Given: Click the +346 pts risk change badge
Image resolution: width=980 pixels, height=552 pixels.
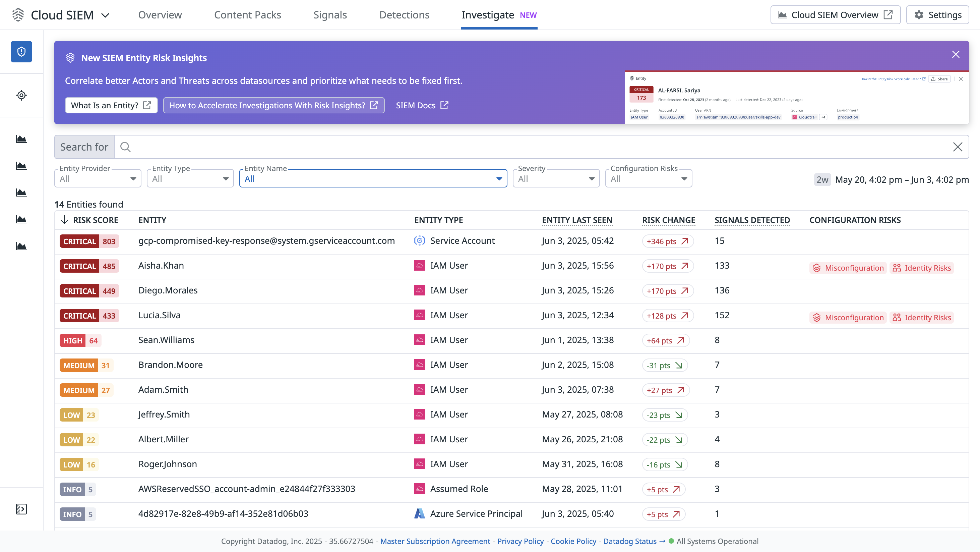Looking at the screenshot, I should click(x=668, y=241).
